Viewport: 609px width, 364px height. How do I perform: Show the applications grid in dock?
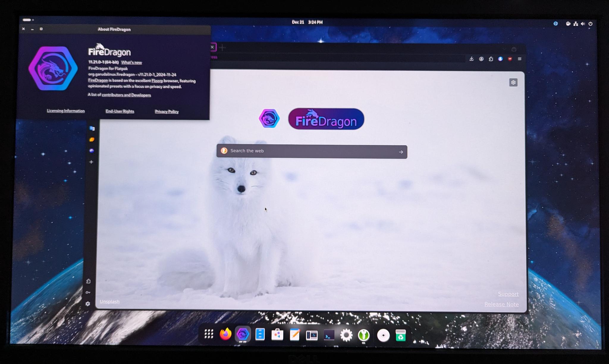tap(209, 334)
